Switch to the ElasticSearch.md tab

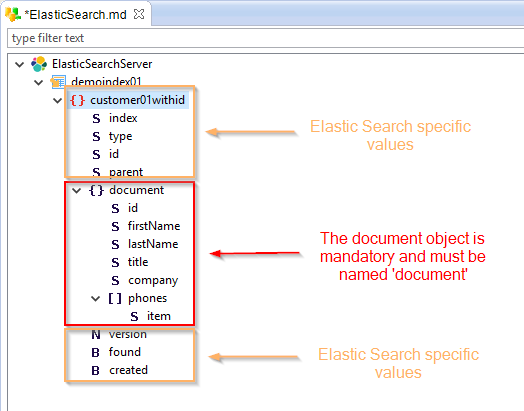coord(77,14)
